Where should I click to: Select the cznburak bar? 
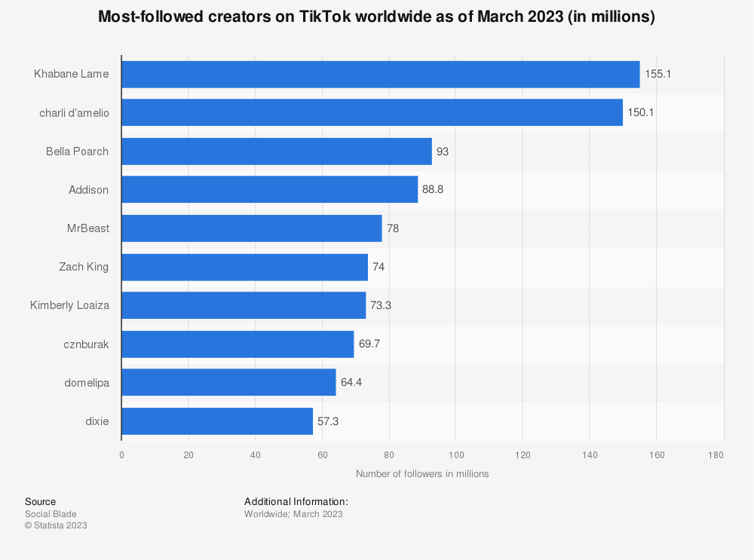[x=238, y=344]
